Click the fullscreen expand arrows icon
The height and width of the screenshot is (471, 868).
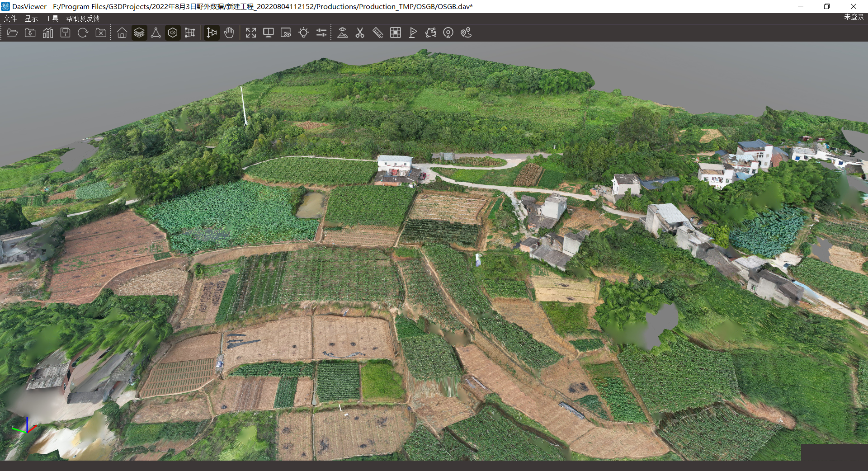[x=251, y=33]
